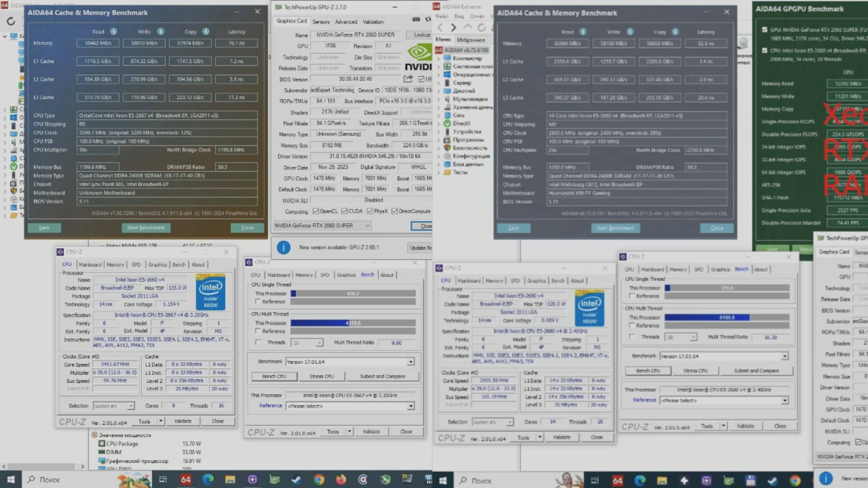Open the <Please Select> reference processor dropdown

[x=410, y=406]
